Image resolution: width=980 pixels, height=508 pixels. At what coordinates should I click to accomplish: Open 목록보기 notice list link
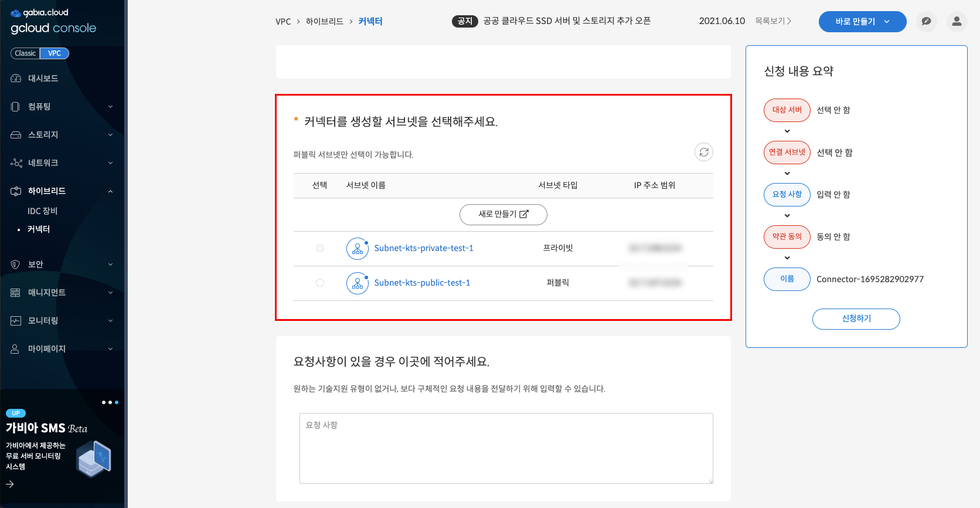773,21
